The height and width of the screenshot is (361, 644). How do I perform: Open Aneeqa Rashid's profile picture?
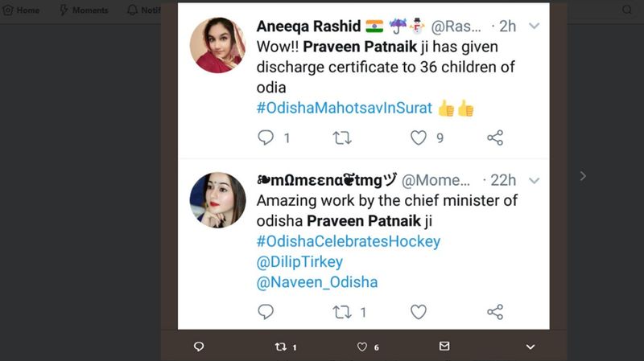point(217,45)
